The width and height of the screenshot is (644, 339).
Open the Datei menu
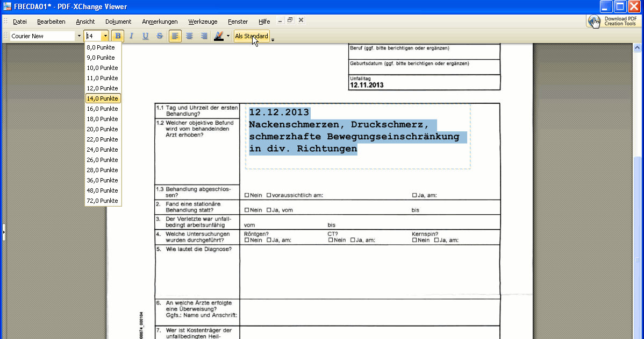point(20,22)
